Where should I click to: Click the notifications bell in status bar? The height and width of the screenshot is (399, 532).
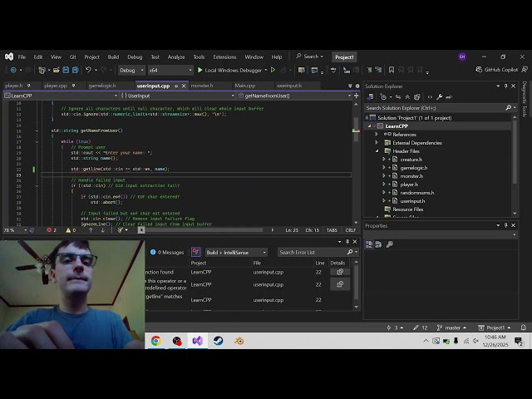click(x=524, y=328)
